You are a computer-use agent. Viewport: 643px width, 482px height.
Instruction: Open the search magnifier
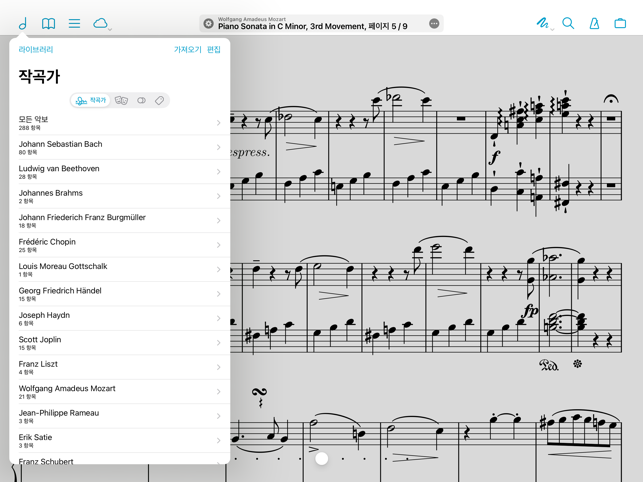tap(568, 23)
